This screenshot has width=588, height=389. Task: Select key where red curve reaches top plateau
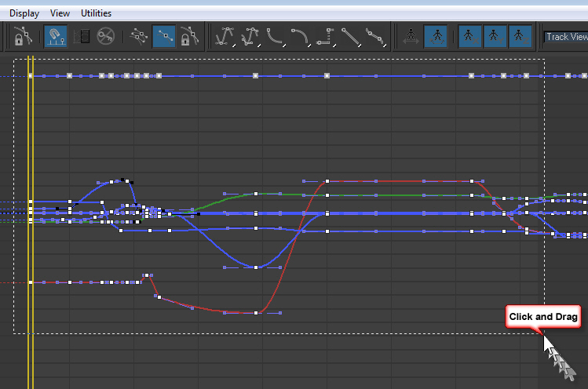327,181
